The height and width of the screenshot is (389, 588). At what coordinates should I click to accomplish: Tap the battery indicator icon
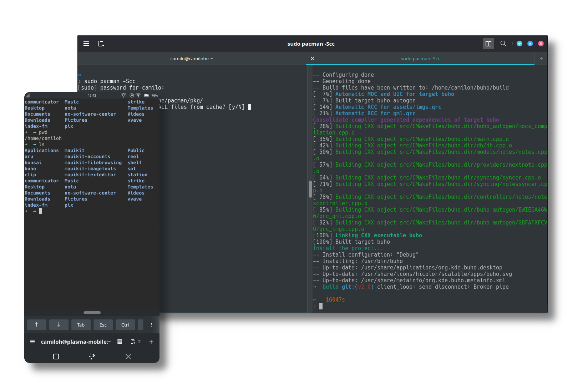pyautogui.click(x=146, y=95)
